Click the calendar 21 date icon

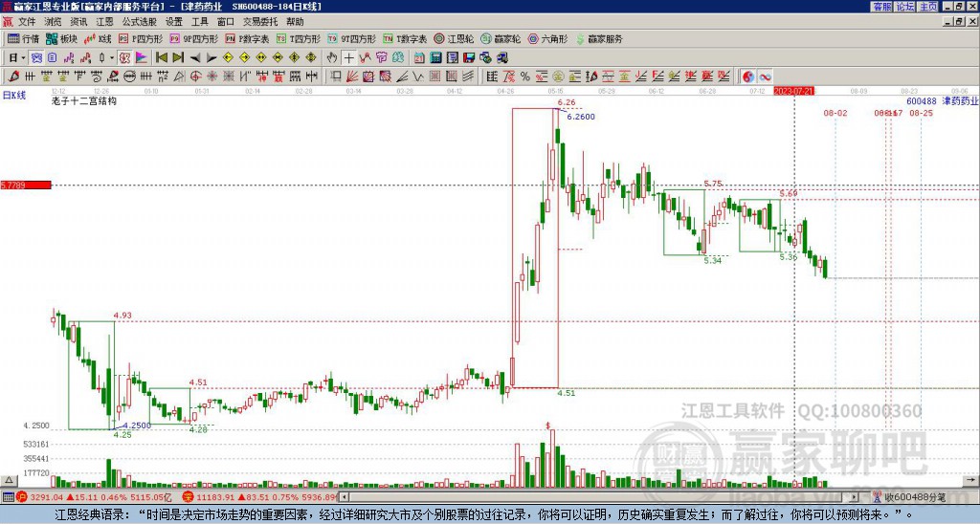(x=419, y=57)
